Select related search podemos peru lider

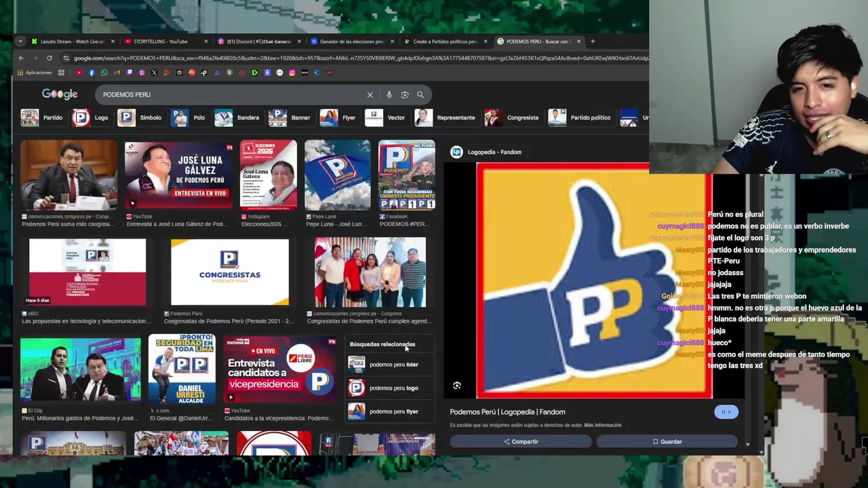[390, 365]
